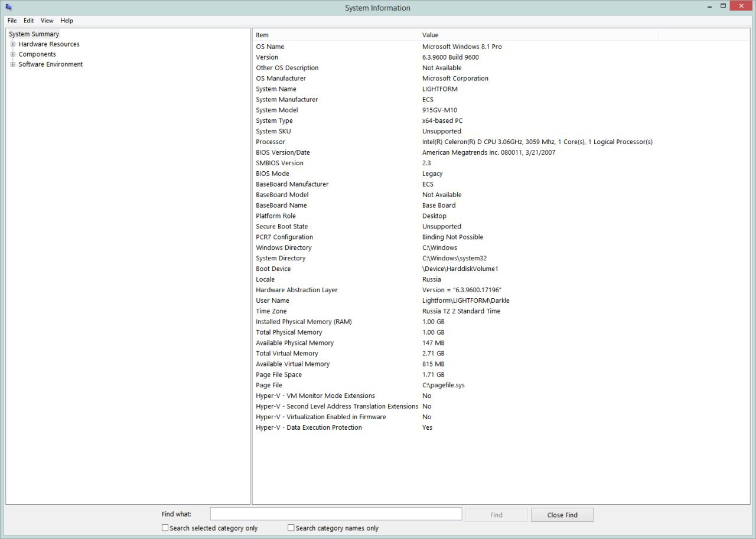Select the Page File Space row
The height and width of the screenshot is (539, 756).
pos(279,375)
